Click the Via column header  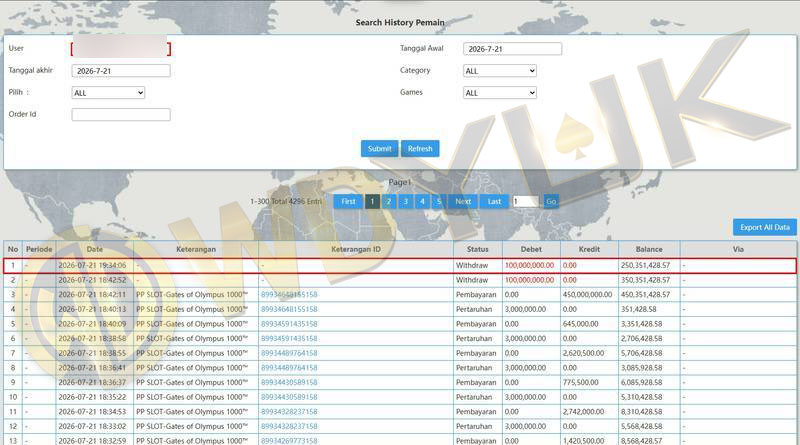738,249
